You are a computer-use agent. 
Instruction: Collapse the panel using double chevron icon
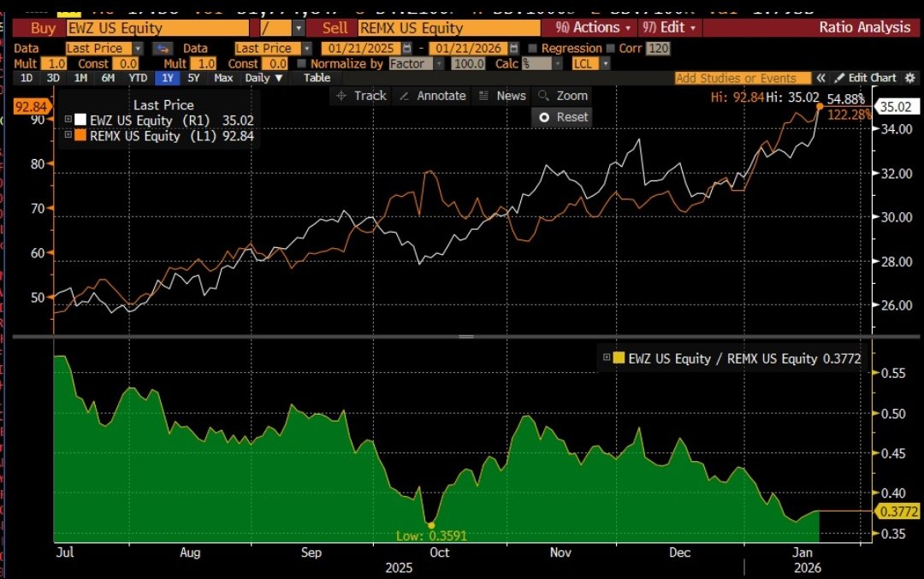pyautogui.click(x=820, y=78)
